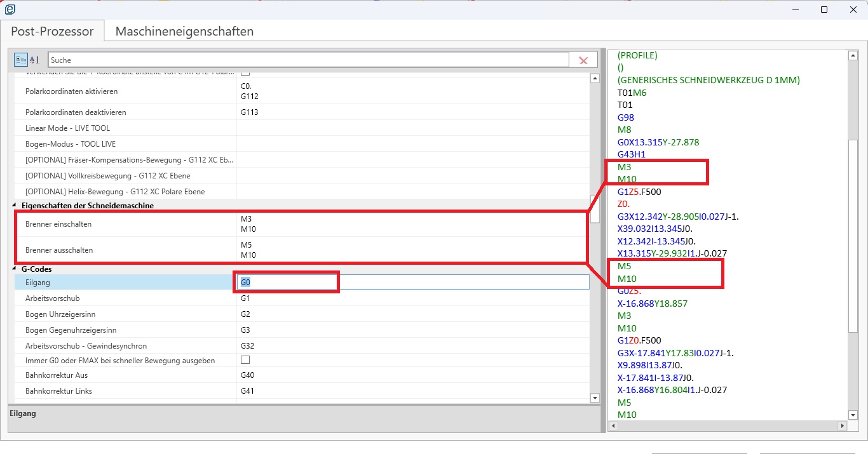Clear the search box with red X

583,60
